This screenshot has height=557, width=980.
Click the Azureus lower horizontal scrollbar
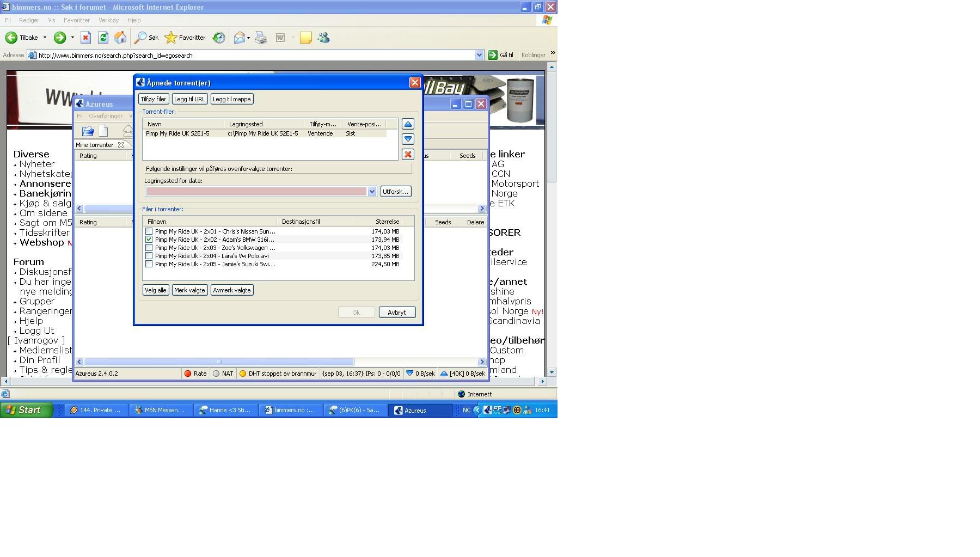219,362
